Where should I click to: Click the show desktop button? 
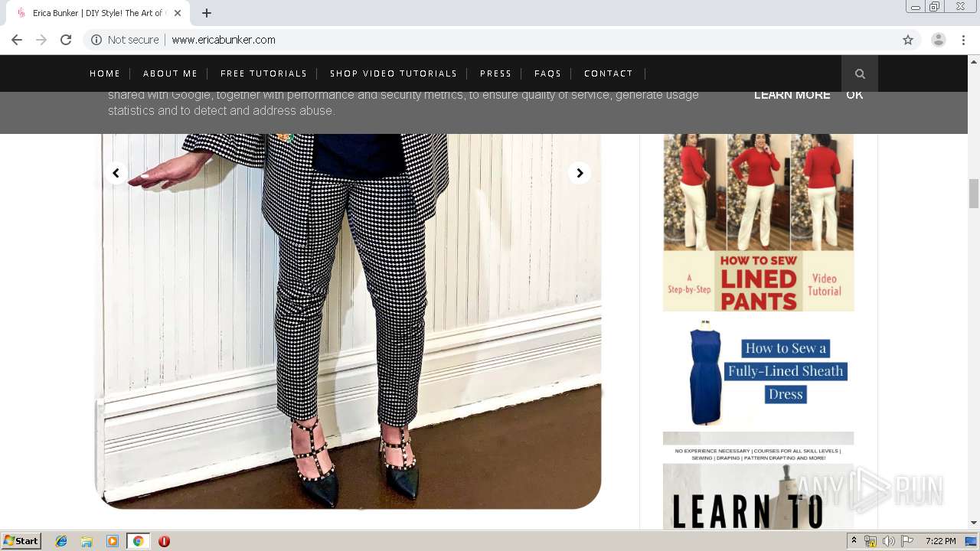click(972, 541)
